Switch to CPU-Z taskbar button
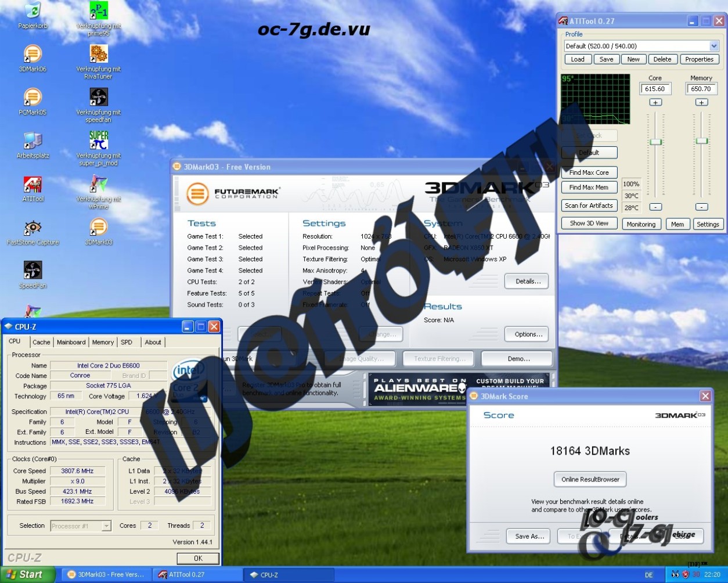This screenshot has width=728, height=583. (x=287, y=574)
